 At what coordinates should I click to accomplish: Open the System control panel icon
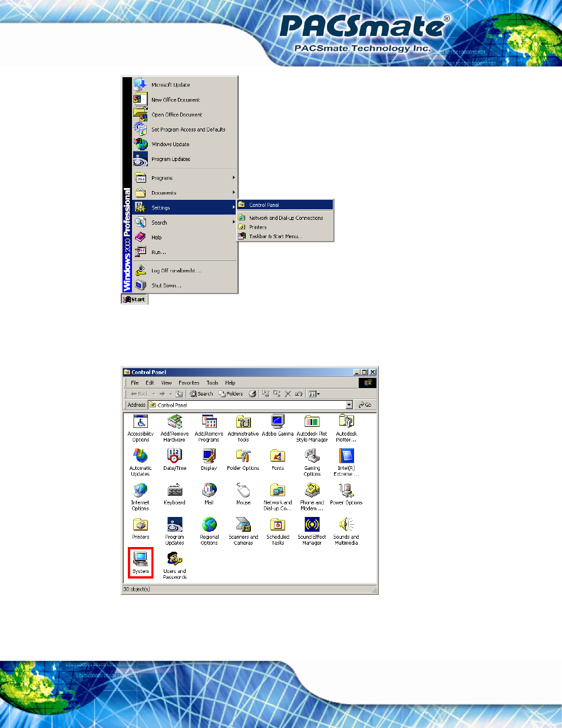point(140,562)
